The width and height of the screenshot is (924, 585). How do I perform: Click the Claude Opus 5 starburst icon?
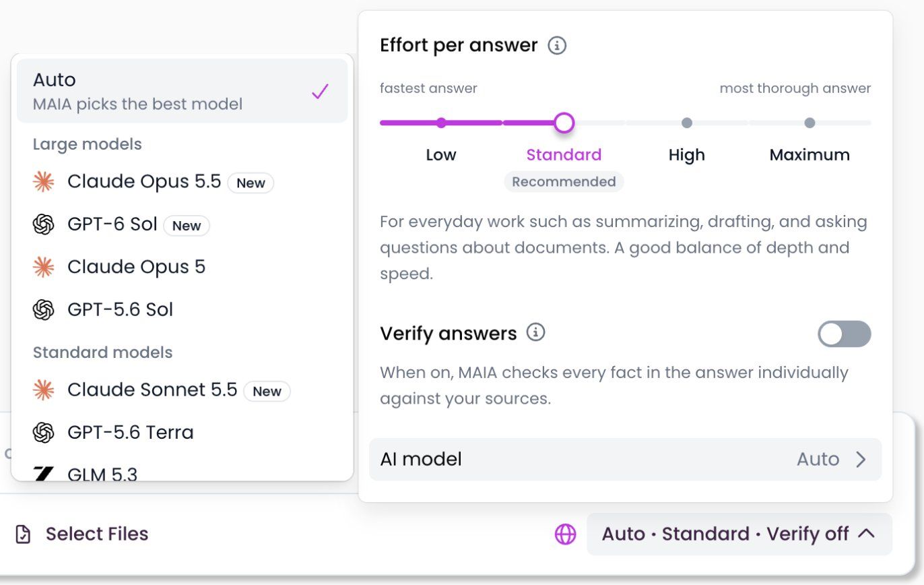(x=44, y=267)
